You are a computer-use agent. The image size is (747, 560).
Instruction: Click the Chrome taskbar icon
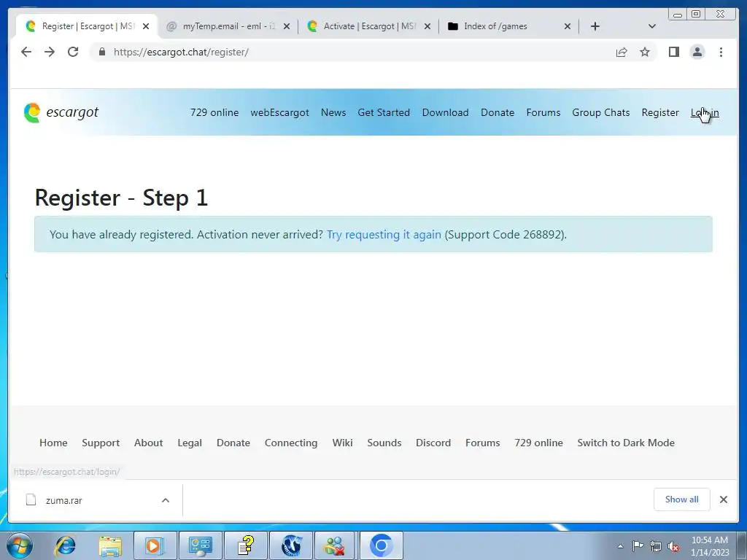(381, 545)
